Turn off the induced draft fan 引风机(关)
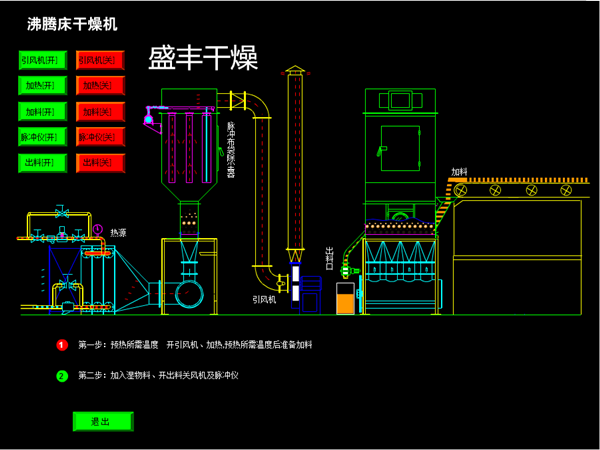This screenshot has width=600, height=450. 101,61
